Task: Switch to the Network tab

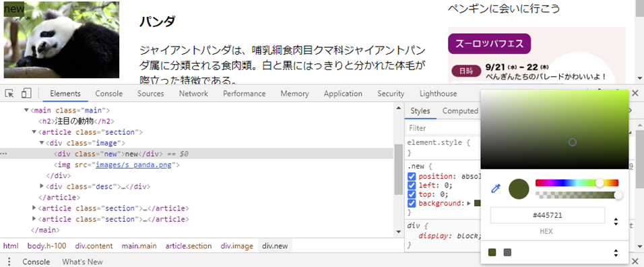Action: click(193, 94)
